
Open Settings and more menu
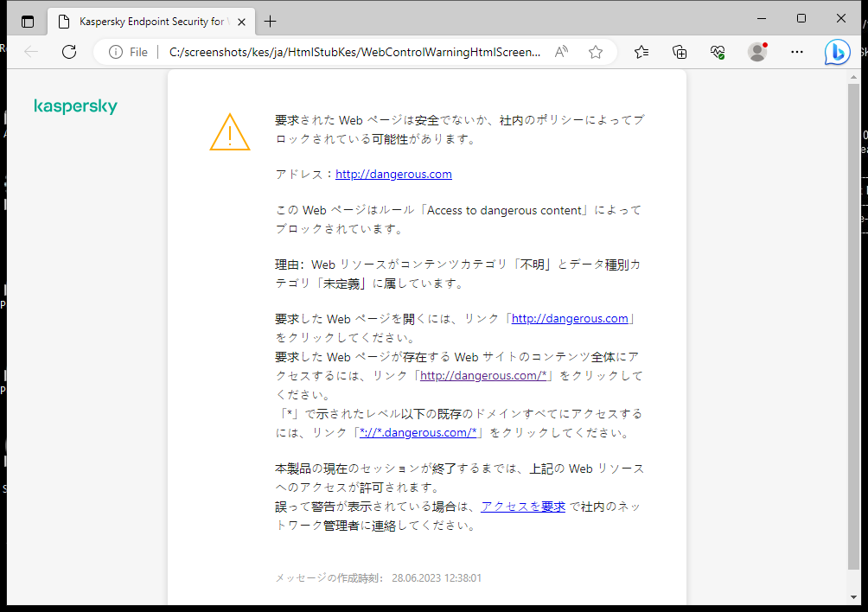(796, 52)
